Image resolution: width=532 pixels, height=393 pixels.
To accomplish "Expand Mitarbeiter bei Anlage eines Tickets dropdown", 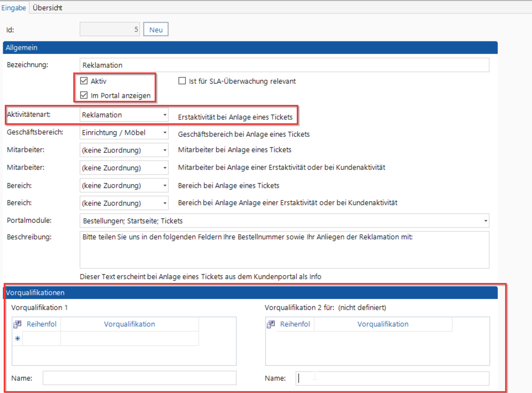I will click(165, 150).
